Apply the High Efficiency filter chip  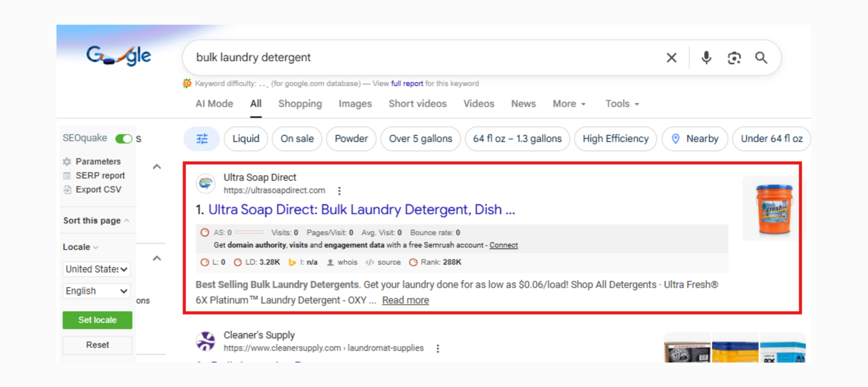coord(615,139)
